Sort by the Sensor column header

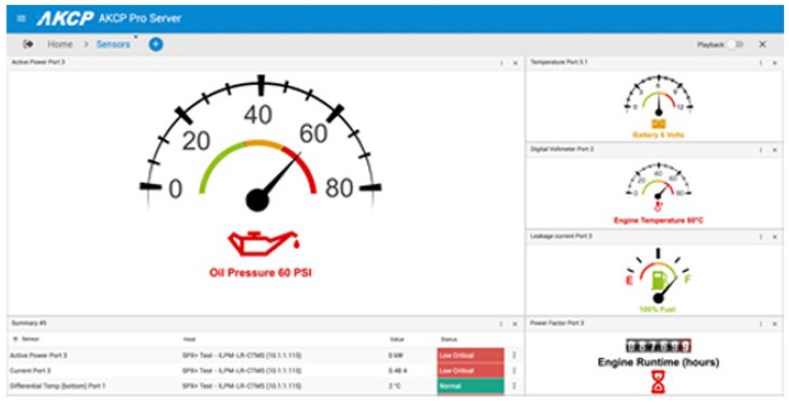30,340
